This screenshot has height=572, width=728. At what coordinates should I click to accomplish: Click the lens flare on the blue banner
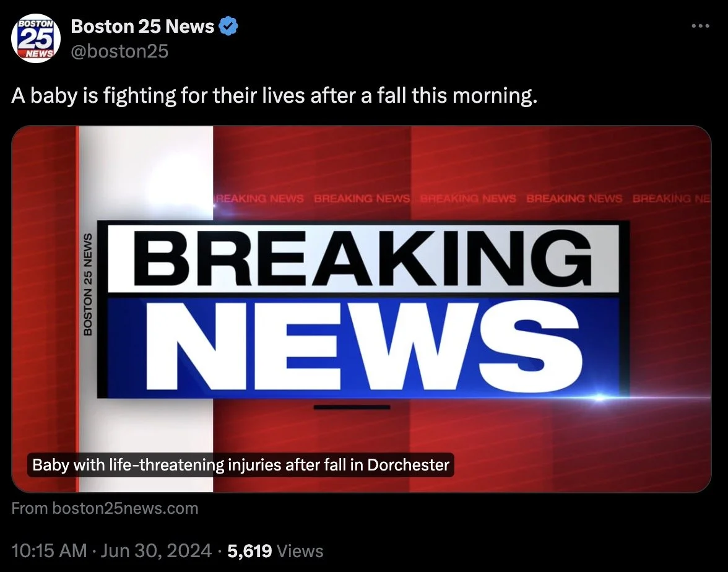pyautogui.click(x=600, y=397)
